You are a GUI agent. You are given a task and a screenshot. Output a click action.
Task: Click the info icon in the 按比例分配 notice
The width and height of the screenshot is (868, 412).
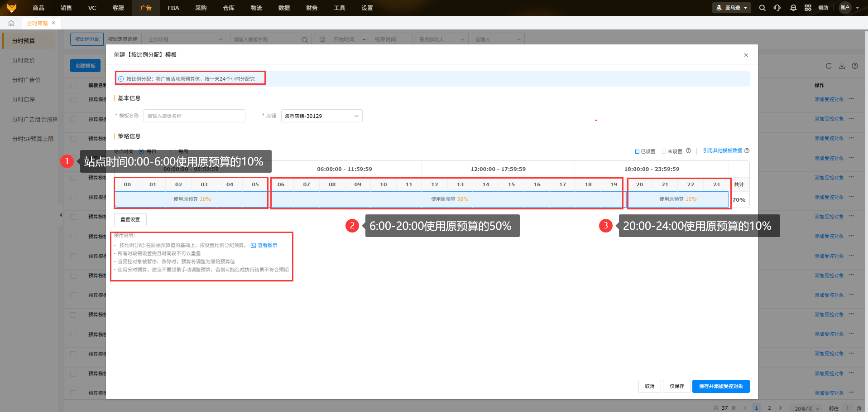(121, 79)
